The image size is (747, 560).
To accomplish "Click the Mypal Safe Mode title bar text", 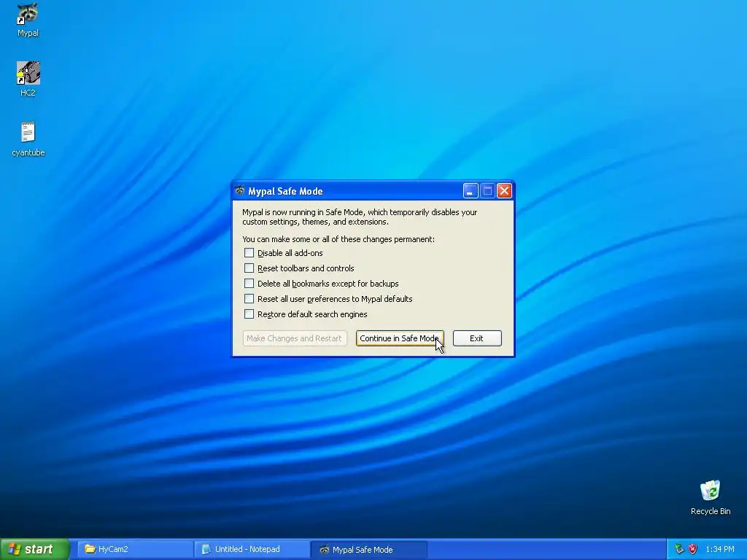I will pyautogui.click(x=285, y=191).
